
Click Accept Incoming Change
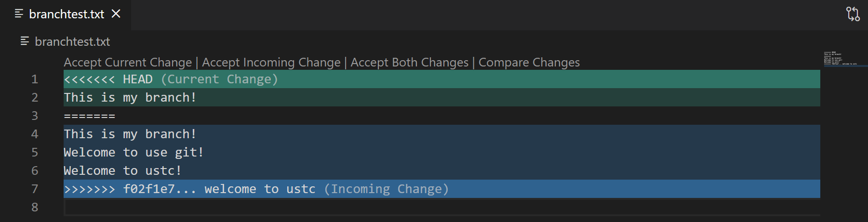(x=271, y=63)
